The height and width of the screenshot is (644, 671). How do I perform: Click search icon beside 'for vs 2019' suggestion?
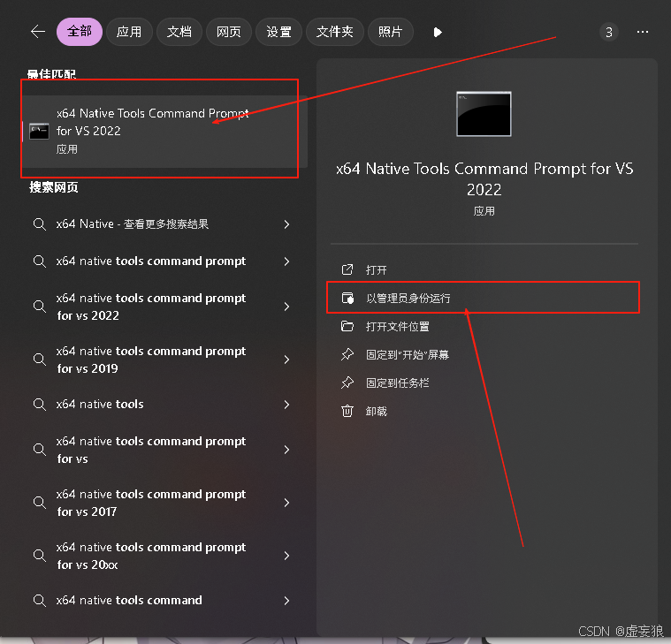tap(40, 360)
